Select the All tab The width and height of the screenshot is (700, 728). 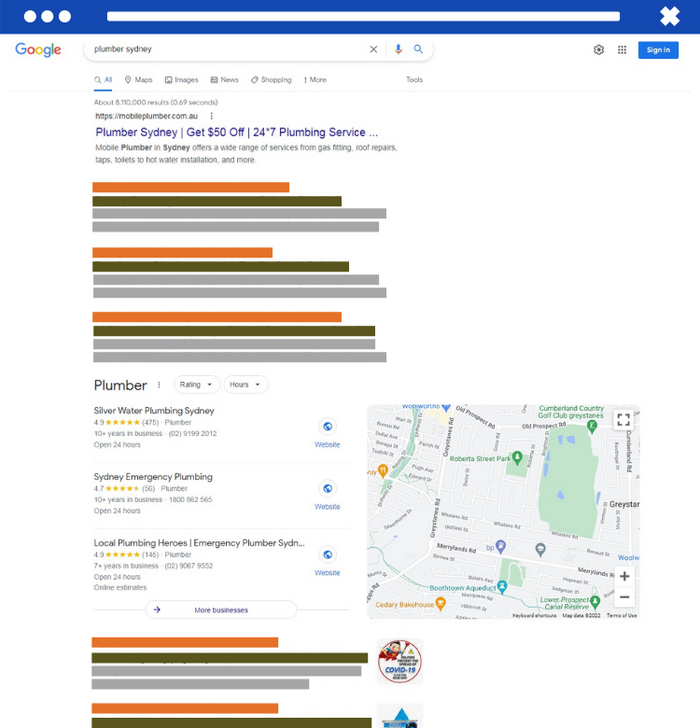[103, 80]
